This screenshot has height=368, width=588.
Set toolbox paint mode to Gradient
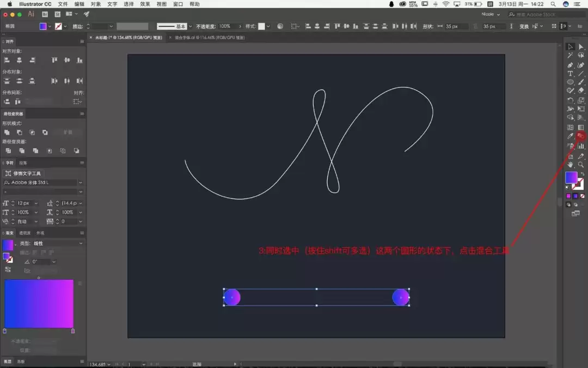575,196
